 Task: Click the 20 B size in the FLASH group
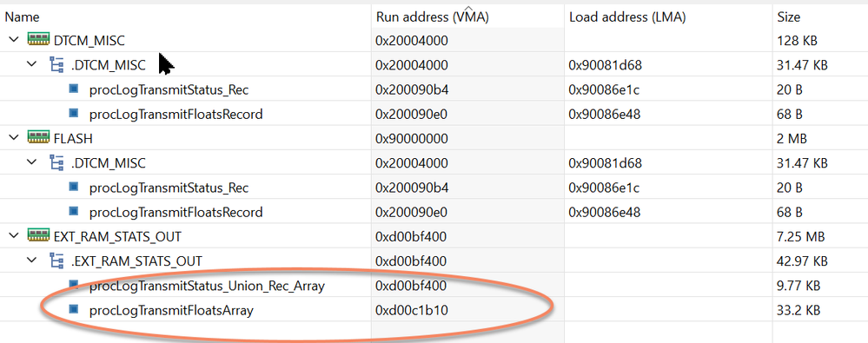coord(790,188)
